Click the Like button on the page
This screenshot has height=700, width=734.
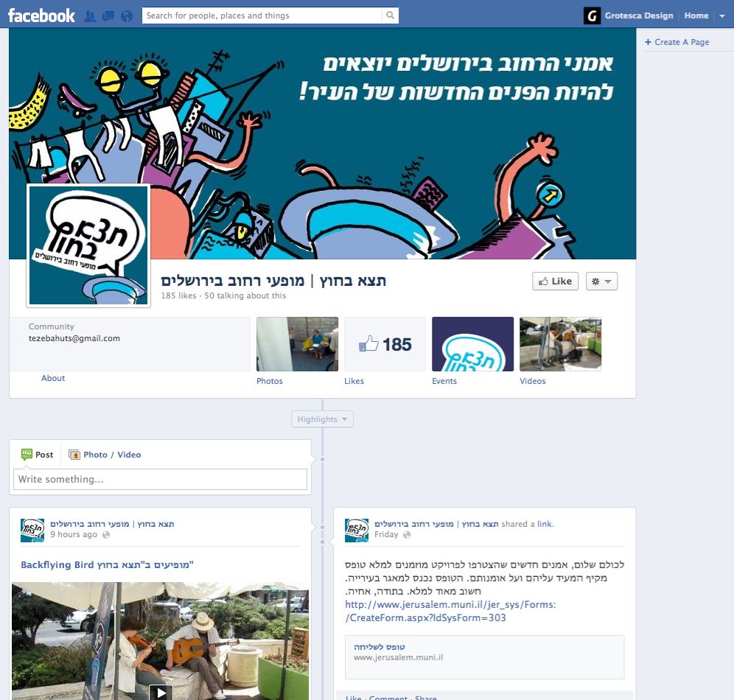(555, 281)
